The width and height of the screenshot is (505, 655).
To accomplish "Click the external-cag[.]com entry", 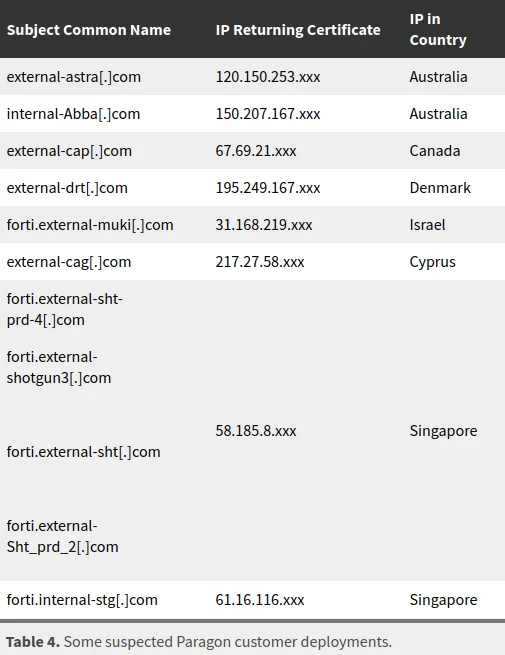I will [69, 262].
